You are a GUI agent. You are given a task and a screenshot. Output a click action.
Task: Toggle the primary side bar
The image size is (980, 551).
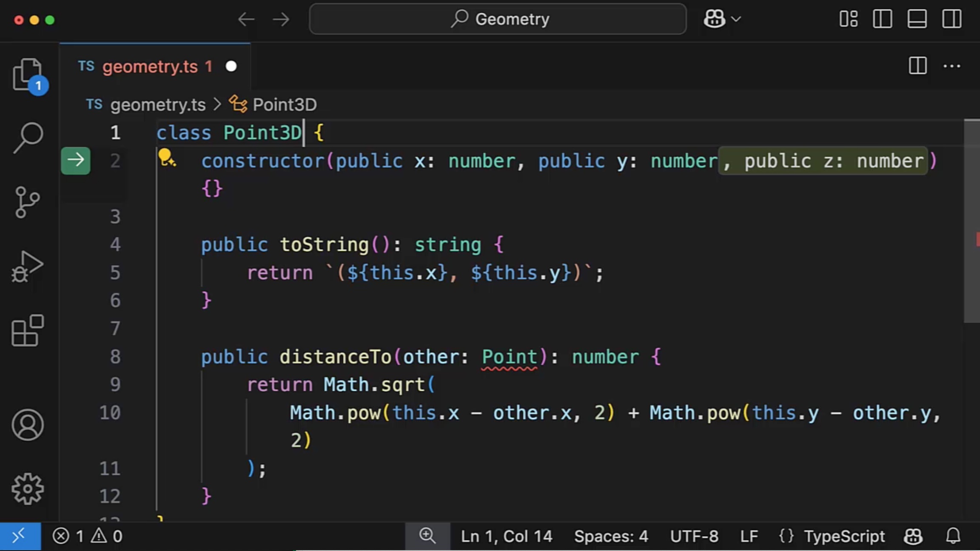(882, 19)
